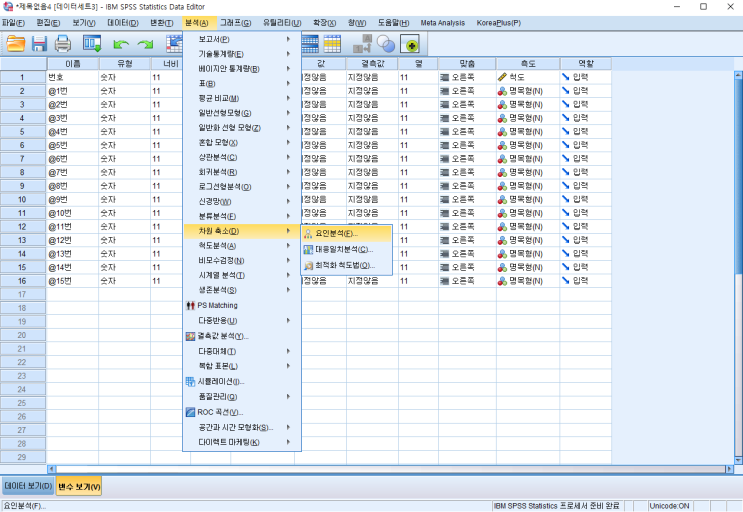This screenshot has width=743, height=512.
Task: Switch to the 데이터 보기 tab
Action: point(28,486)
